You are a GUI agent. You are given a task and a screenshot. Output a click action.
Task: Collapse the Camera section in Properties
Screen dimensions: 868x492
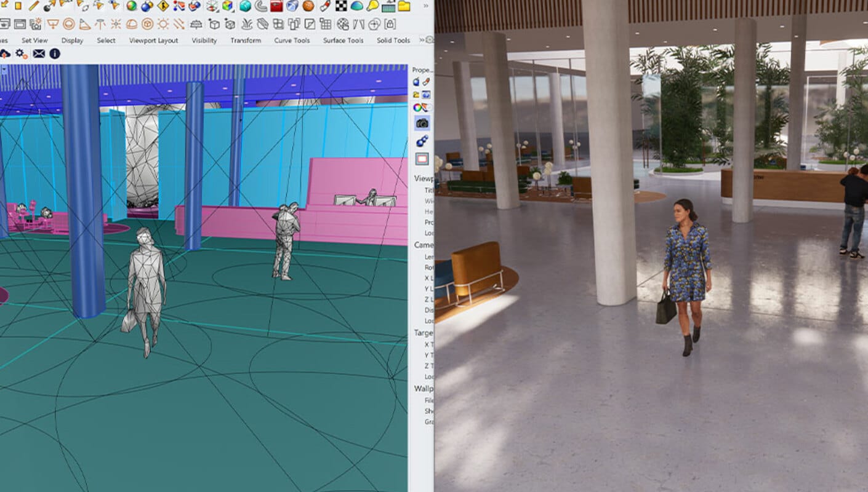point(423,245)
